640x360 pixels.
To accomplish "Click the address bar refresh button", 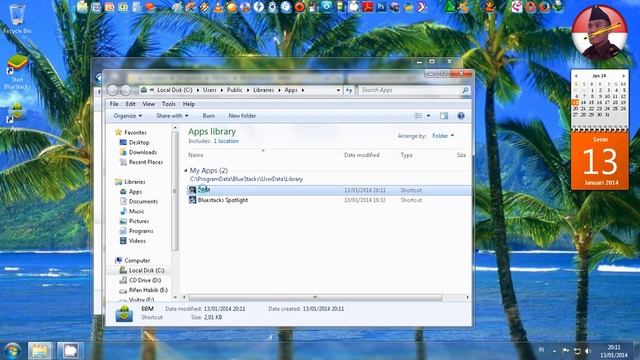I will 349,90.
